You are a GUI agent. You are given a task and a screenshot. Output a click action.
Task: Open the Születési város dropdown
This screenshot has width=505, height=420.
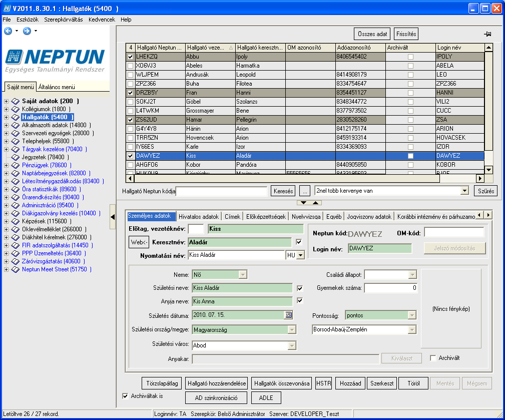[x=292, y=345]
